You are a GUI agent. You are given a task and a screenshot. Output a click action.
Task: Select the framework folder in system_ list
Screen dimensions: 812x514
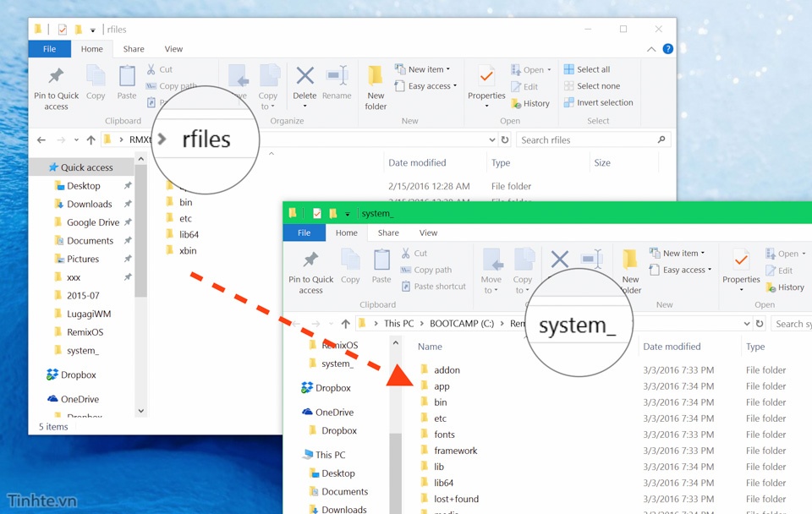[455, 451]
